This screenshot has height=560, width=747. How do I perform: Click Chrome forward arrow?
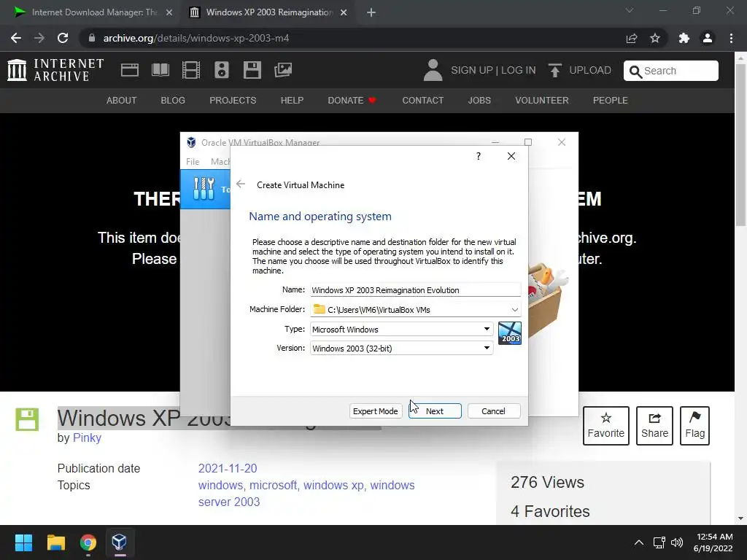click(39, 38)
